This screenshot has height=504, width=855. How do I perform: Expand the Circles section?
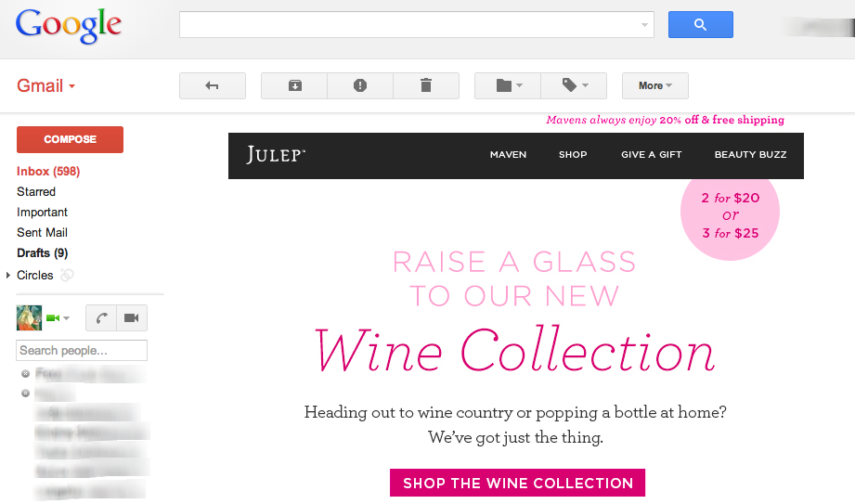(x=8, y=276)
